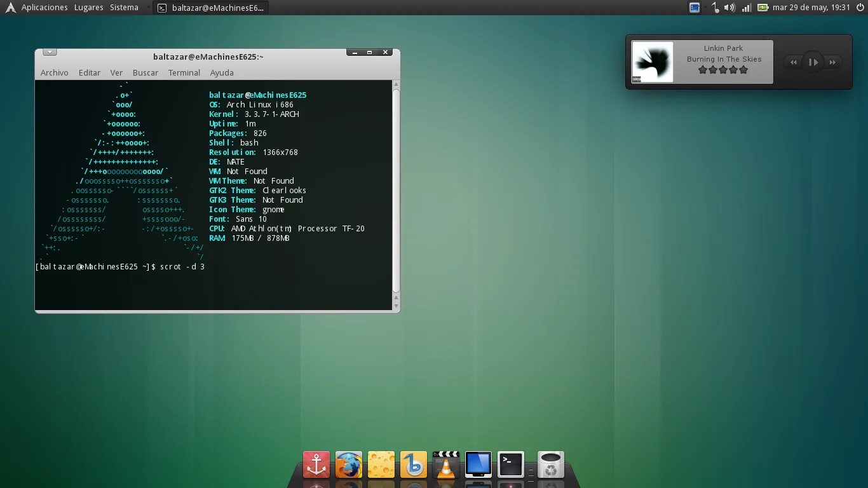868x488 pixels.
Task: Open the blue desktop applet in the system tray
Action: click(695, 8)
